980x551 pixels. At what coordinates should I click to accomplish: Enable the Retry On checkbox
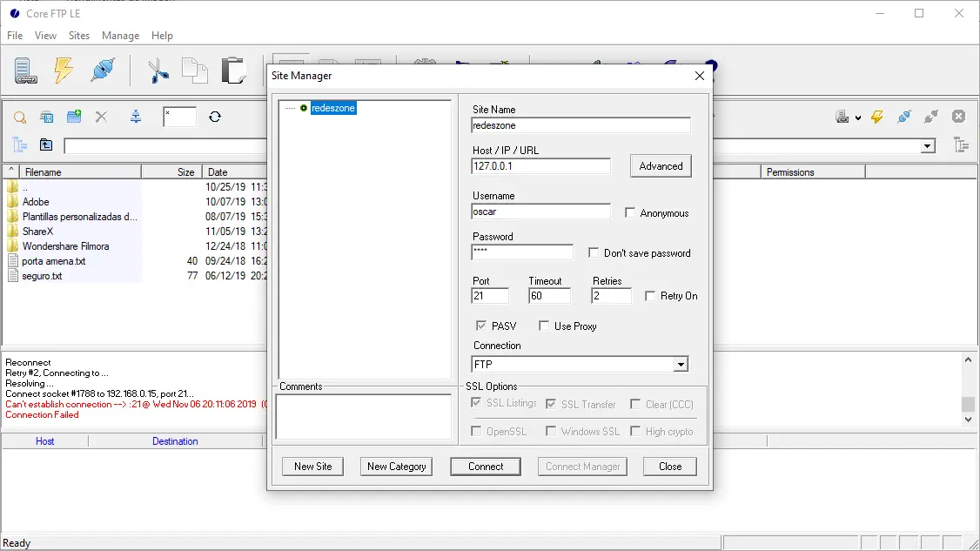(650, 296)
